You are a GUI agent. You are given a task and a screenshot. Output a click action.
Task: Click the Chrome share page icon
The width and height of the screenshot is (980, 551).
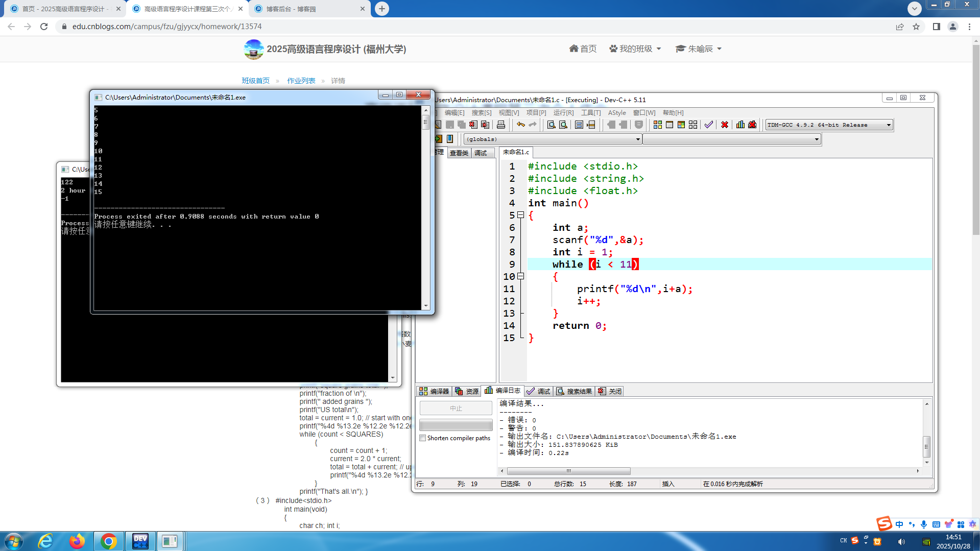900,27
